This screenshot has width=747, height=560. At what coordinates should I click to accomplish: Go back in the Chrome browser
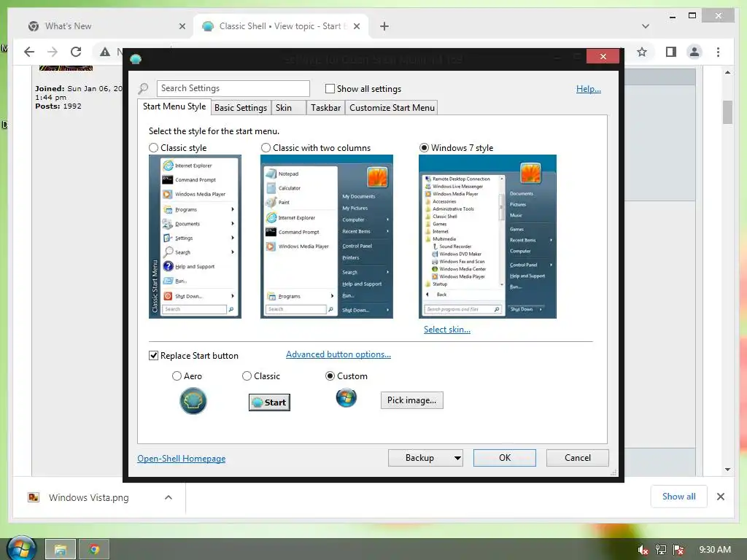click(29, 52)
